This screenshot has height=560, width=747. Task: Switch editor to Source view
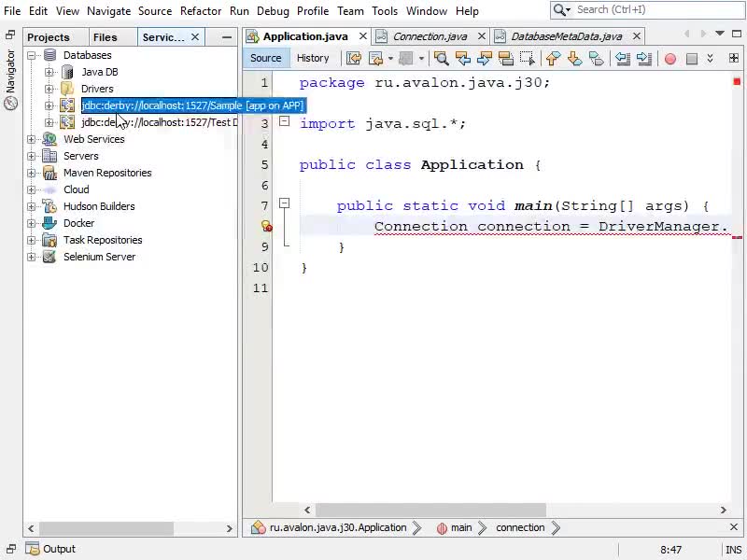click(x=266, y=58)
